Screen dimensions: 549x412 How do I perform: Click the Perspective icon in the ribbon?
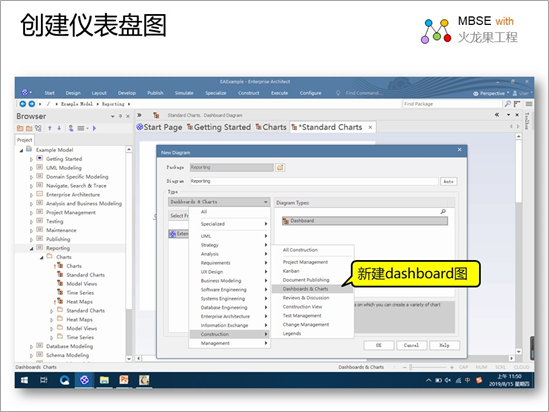(x=475, y=93)
